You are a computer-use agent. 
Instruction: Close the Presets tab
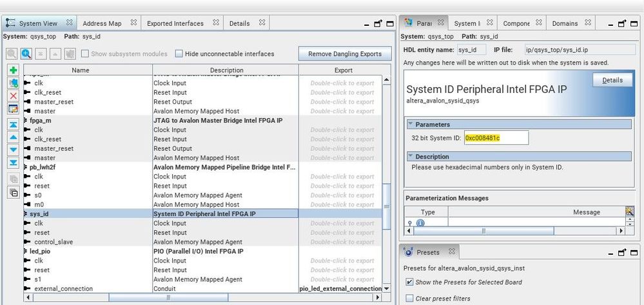tap(452, 251)
